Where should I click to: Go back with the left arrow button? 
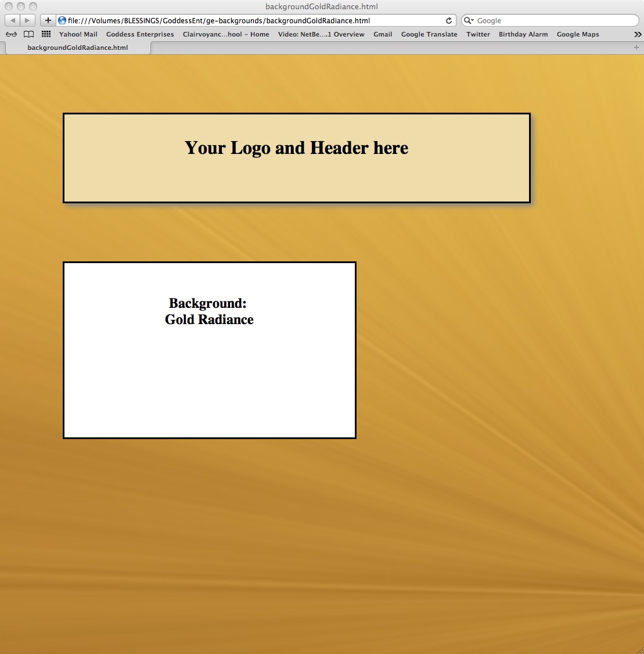click(x=13, y=20)
